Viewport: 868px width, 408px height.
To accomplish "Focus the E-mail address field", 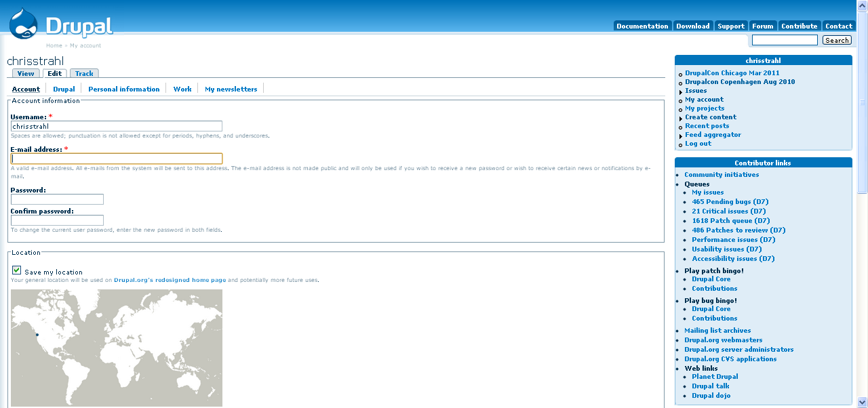I will tap(117, 159).
